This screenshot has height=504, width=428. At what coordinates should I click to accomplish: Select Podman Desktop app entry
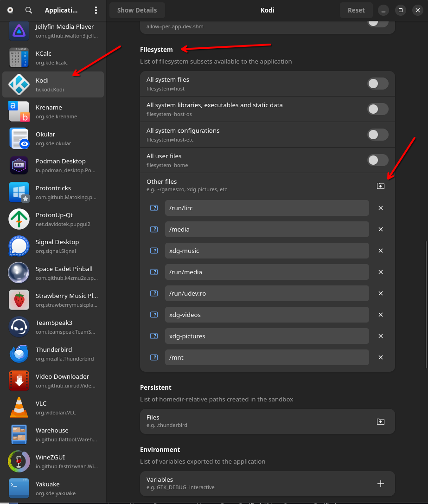(53, 165)
